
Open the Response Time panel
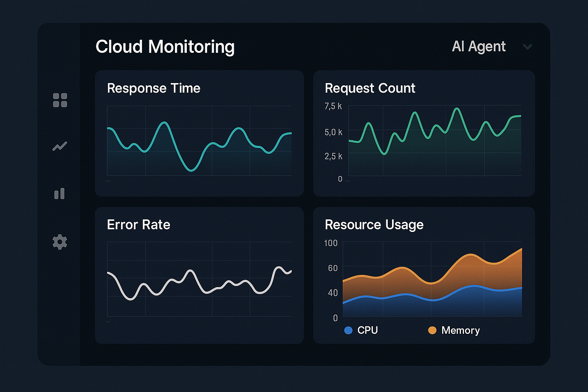154,88
